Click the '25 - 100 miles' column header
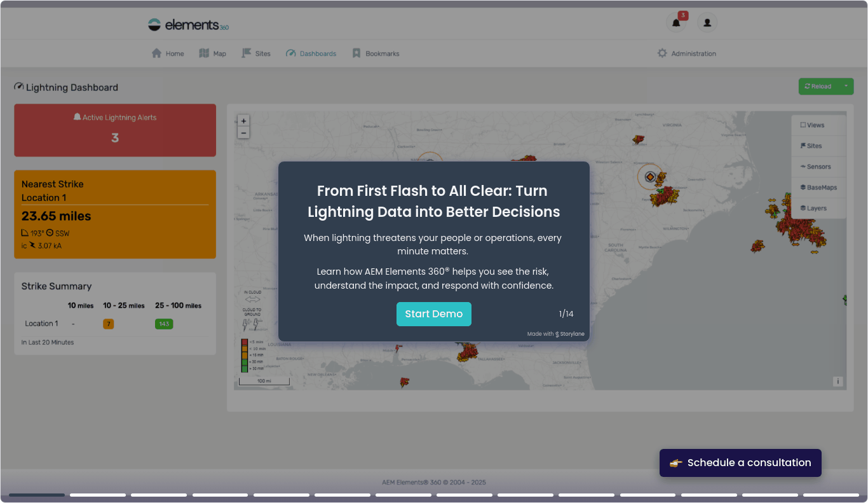This screenshot has width=868, height=503. click(179, 306)
